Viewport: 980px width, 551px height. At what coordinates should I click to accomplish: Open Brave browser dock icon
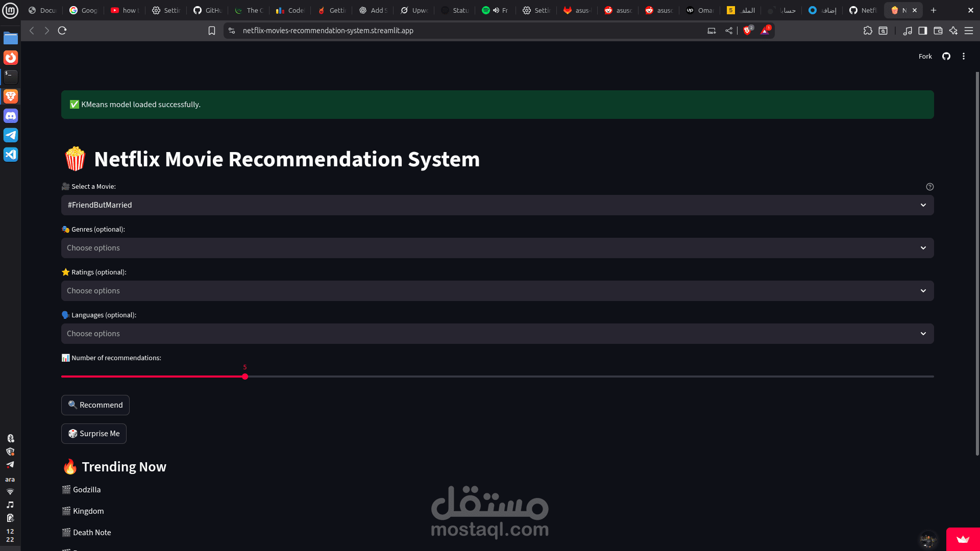pos(11,96)
